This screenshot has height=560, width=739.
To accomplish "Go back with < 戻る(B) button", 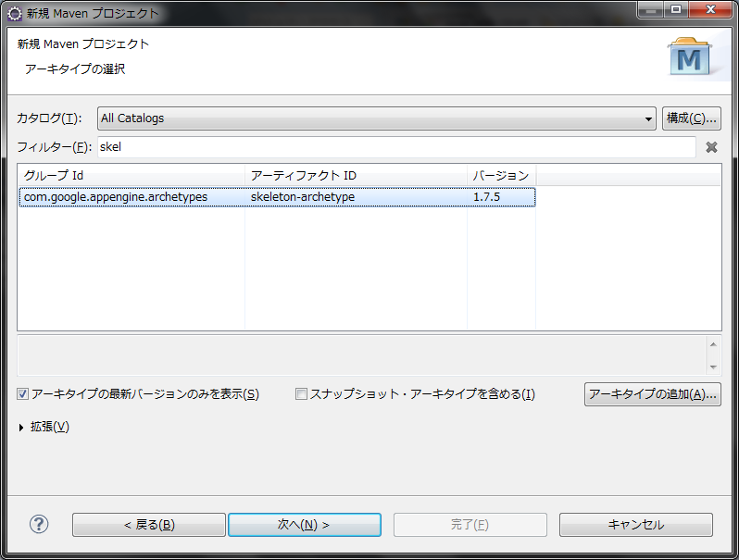I will click(149, 525).
